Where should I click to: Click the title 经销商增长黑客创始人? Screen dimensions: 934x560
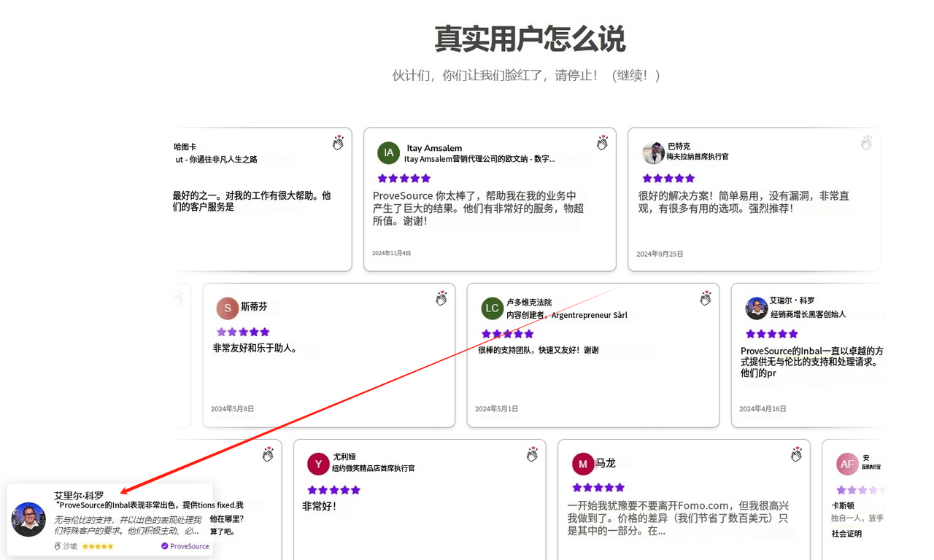[x=808, y=314]
